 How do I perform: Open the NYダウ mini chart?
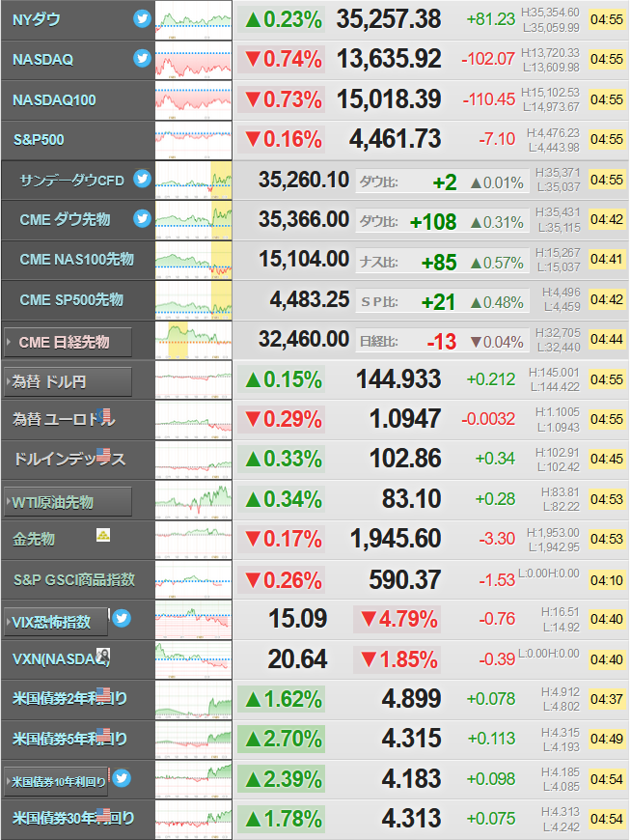coord(194,20)
